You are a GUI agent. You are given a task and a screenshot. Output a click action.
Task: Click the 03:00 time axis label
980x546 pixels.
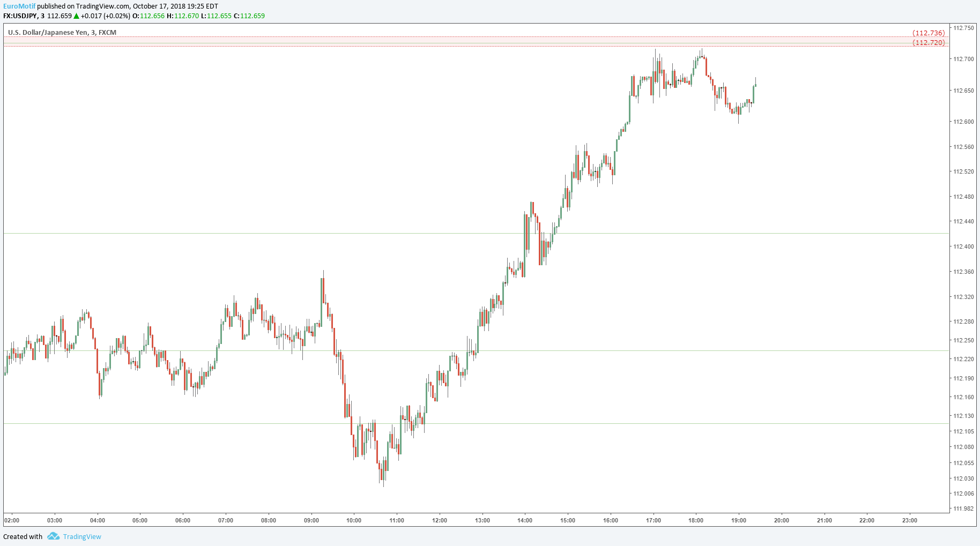click(55, 520)
